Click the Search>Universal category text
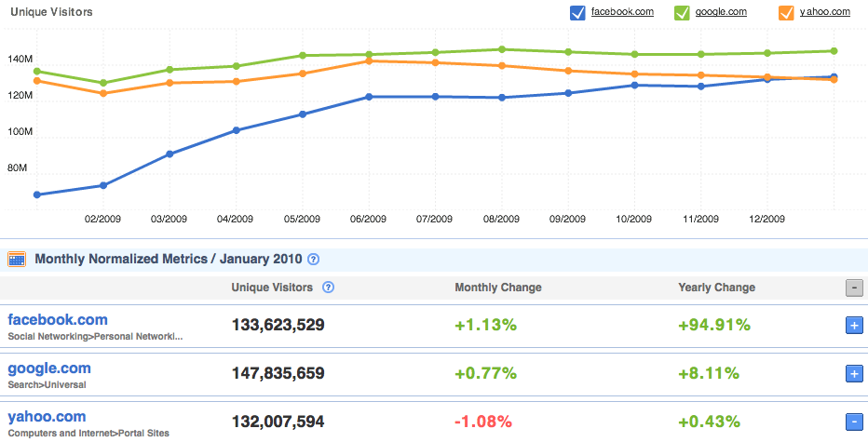This screenshot has height=442, width=868. click(47, 384)
